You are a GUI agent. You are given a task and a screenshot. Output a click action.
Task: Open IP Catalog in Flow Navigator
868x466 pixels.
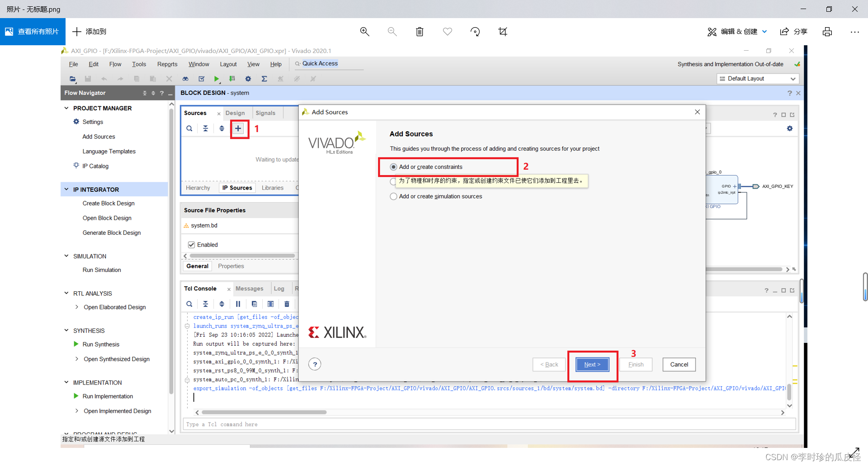pos(95,166)
